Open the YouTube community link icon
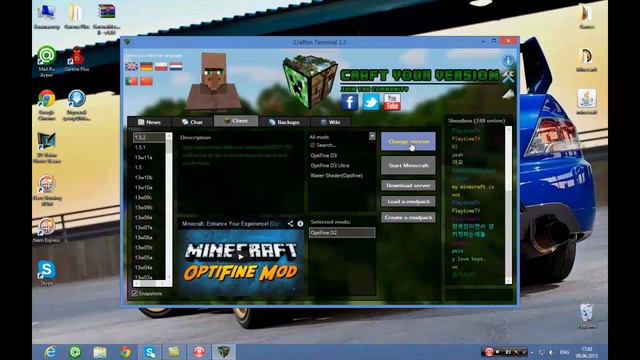The image size is (640, 360). 392,102
